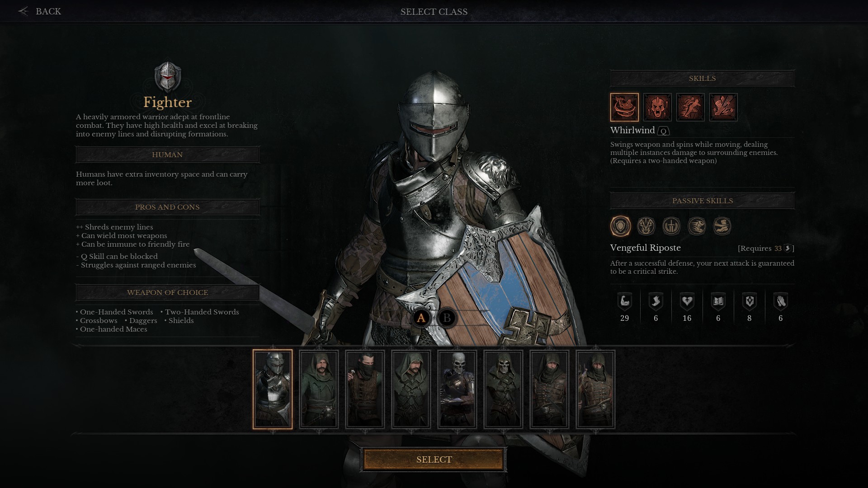Image resolution: width=868 pixels, height=488 pixels.
Task: Expand the WEAPON OF CHOICE section
Action: 168,292
